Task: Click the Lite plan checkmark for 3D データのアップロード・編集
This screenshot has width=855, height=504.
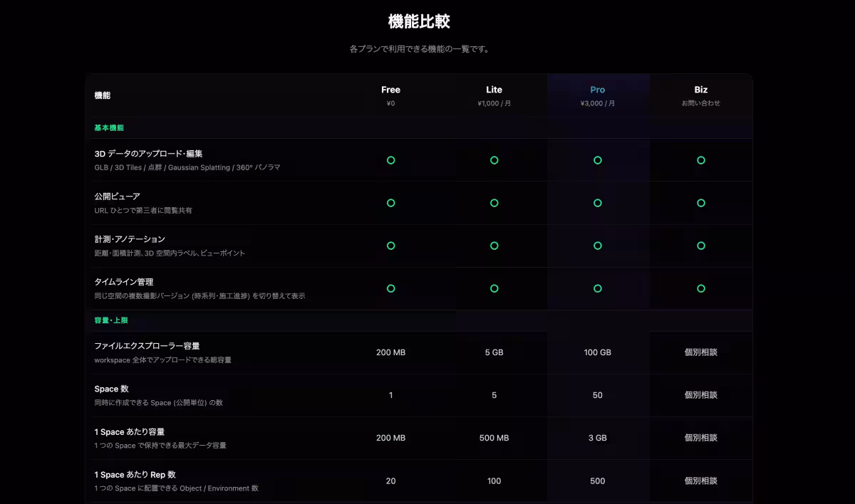Action: [494, 160]
